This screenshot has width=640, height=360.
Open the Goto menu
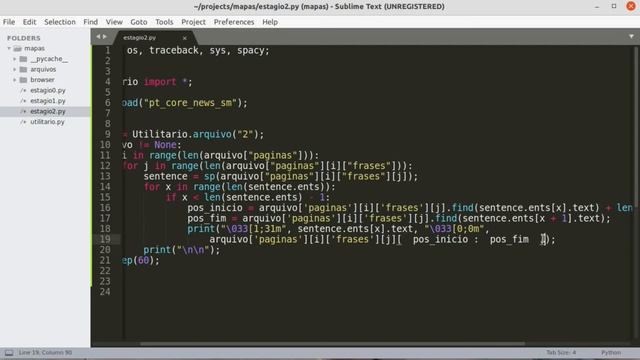139,22
